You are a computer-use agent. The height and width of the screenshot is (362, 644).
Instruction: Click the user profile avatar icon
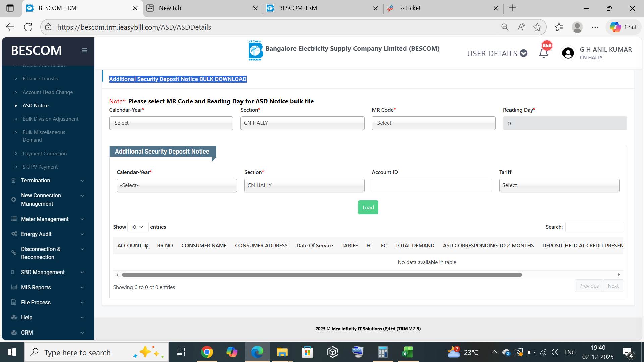tap(568, 53)
